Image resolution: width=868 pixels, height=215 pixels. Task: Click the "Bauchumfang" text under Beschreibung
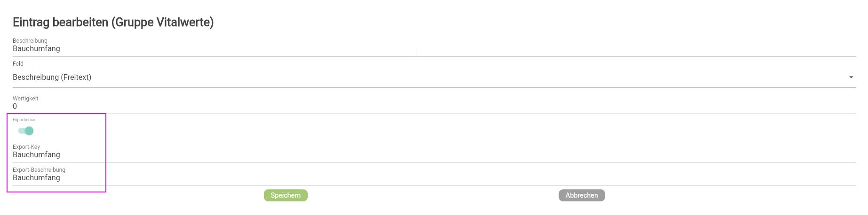pyautogui.click(x=36, y=49)
